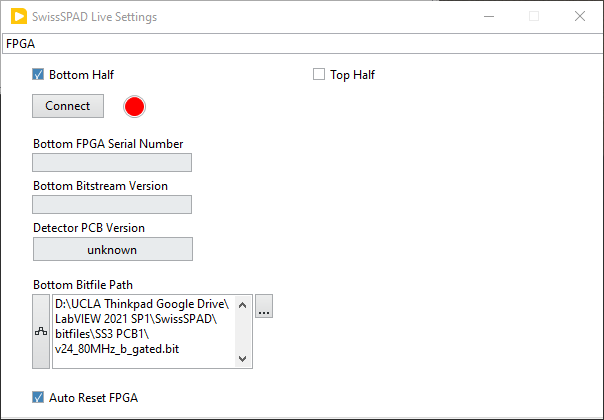Uncheck the Bottom Half checkbox

tap(38, 74)
